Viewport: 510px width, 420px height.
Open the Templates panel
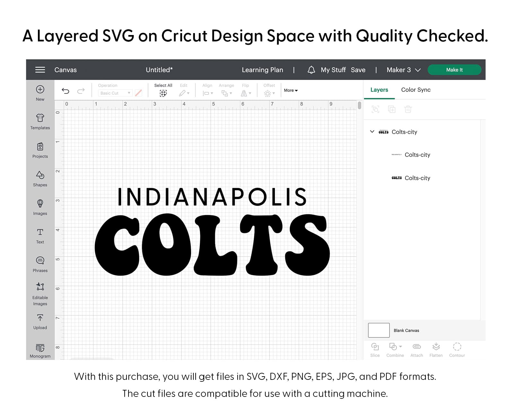40,121
